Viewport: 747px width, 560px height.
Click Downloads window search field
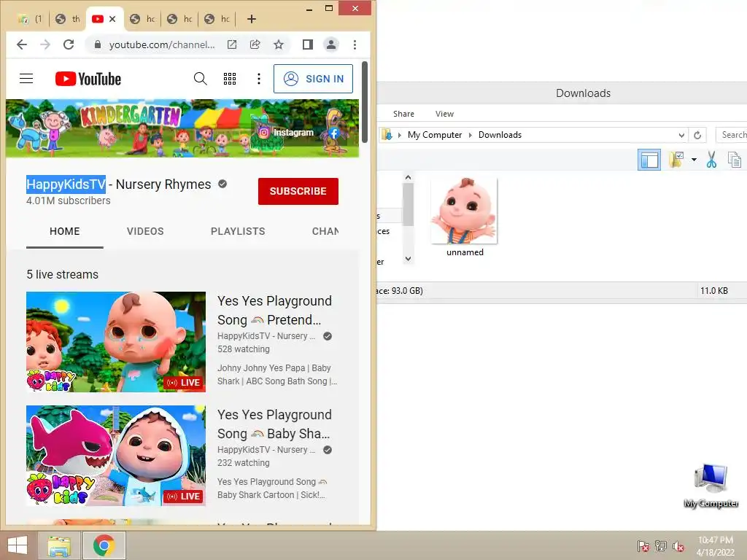[x=731, y=135]
